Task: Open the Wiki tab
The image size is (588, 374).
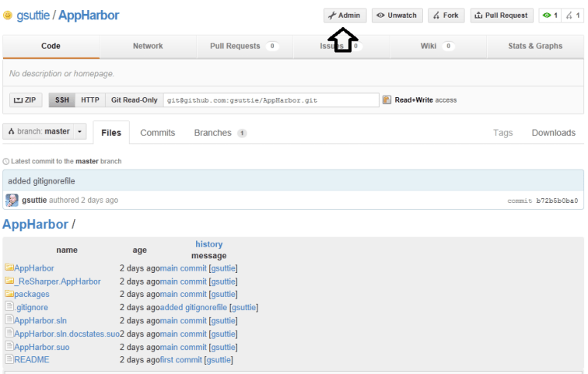Action: coord(438,46)
